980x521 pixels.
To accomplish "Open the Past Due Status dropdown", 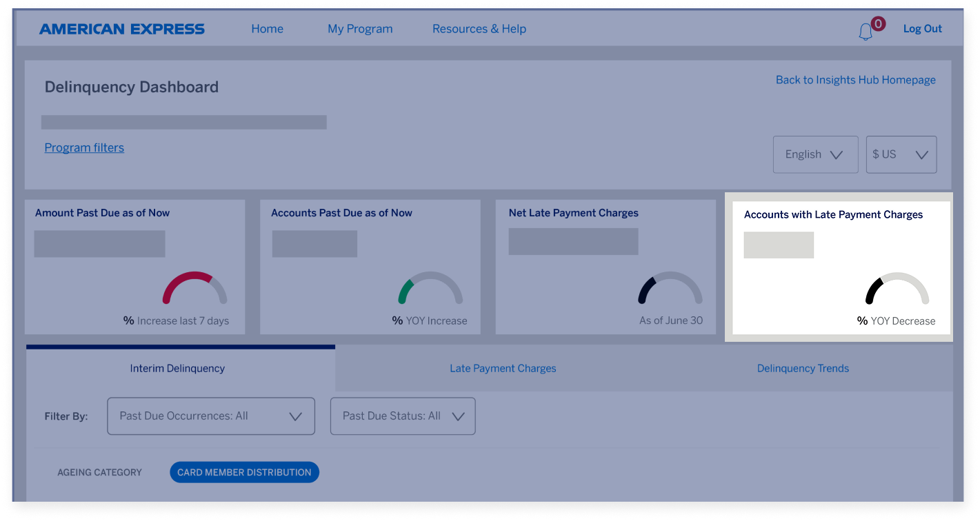I will [403, 416].
